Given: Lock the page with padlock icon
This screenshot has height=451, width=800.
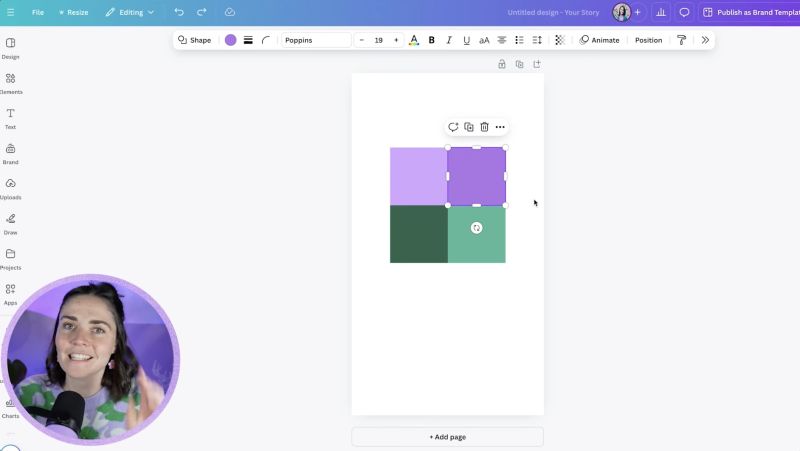Looking at the screenshot, I should (502, 64).
